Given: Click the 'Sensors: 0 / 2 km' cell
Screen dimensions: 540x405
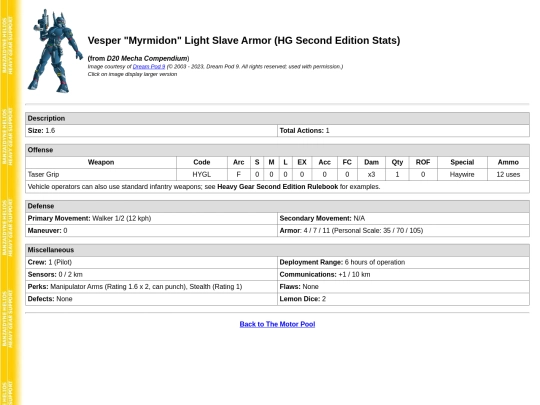Looking at the screenshot, I should pos(151,274).
